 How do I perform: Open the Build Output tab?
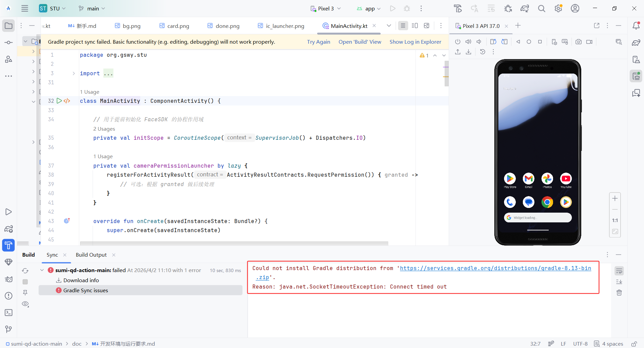click(91, 255)
